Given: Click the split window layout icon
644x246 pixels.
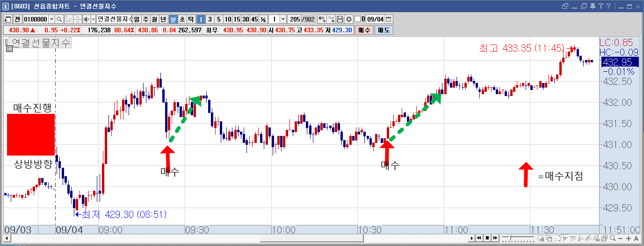Looking at the screenshot, I should 541,238.
